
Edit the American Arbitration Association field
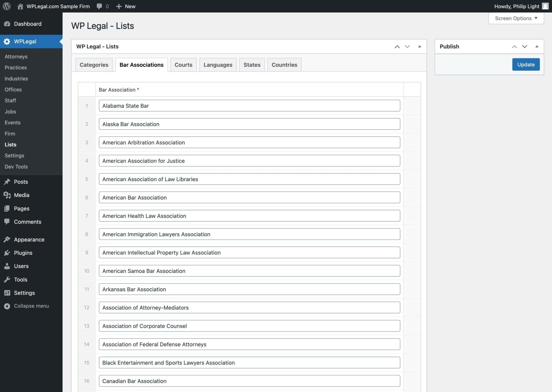click(x=249, y=143)
